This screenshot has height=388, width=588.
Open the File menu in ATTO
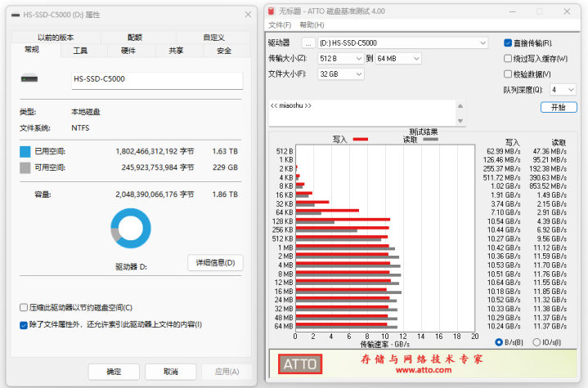(280, 25)
